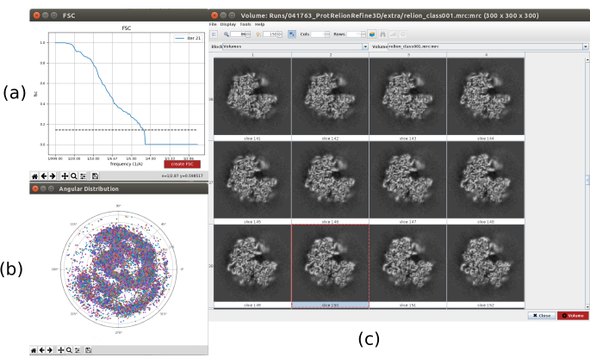Open the Help menu in Volume window
The width and height of the screenshot is (590, 364).
(259, 24)
